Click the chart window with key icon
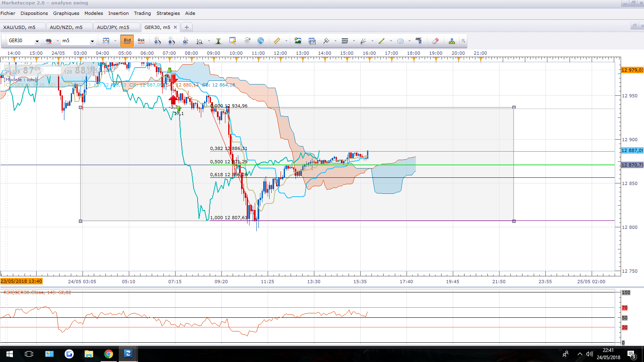This screenshot has width=644, height=362. click(x=233, y=41)
